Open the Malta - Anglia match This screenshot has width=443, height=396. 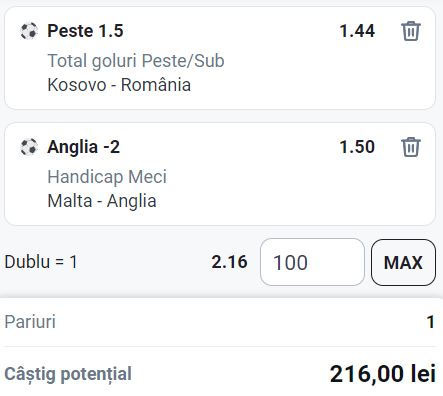point(102,201)
